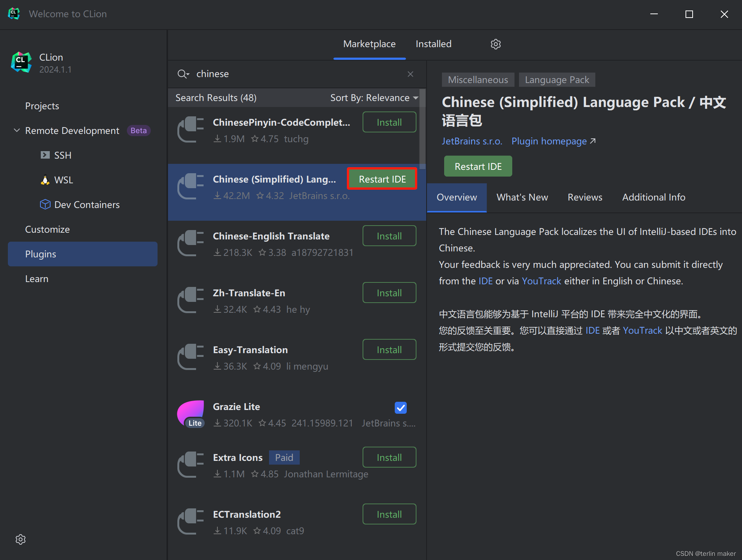Image resolution: width=742 pixels, height=560 pixels.
Task: Click the CLion logo in the sidebar
Action: pyautogui.click(x=21, y=62)
